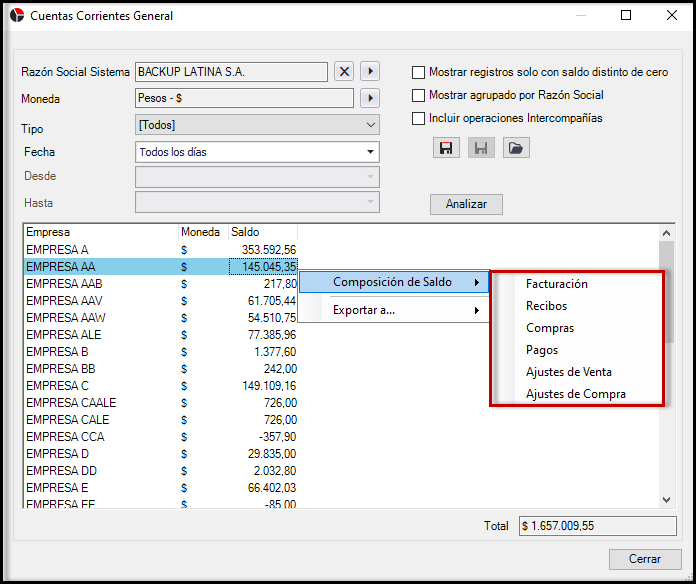Click saldo value 149.109,16
Screen dimensions: 696x584
(269, 386)
